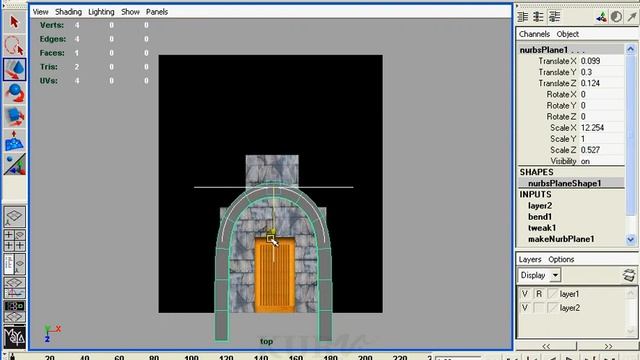Choose the Scale tool with the cube icon
The height and width of the screenshot is (360, 640).
(x=14, y=117)
